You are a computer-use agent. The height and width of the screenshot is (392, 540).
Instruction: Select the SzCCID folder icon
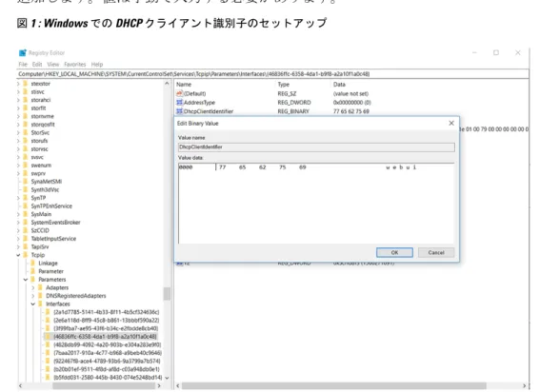tap(26, 230)
